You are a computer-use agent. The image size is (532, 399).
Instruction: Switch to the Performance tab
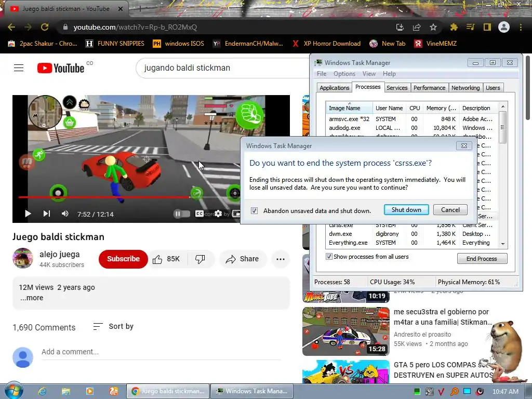[x=429, y=87]
